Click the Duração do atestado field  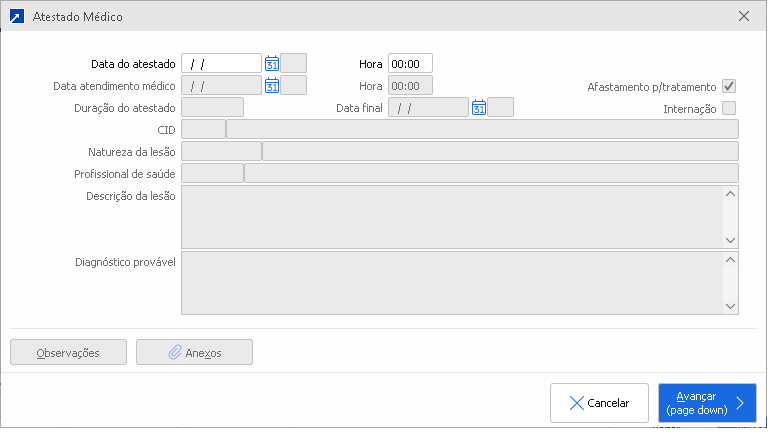[x=212, y=108]
